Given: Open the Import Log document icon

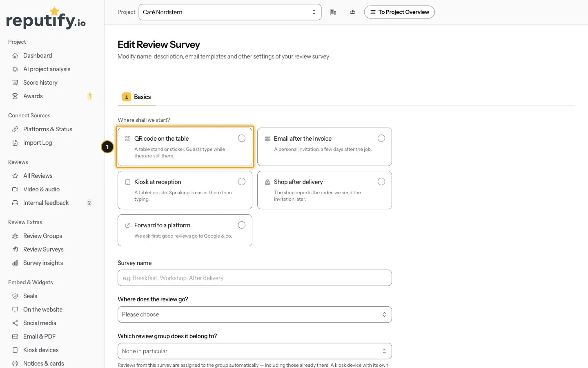Looking at the screenshot, I should pos(15,143).
